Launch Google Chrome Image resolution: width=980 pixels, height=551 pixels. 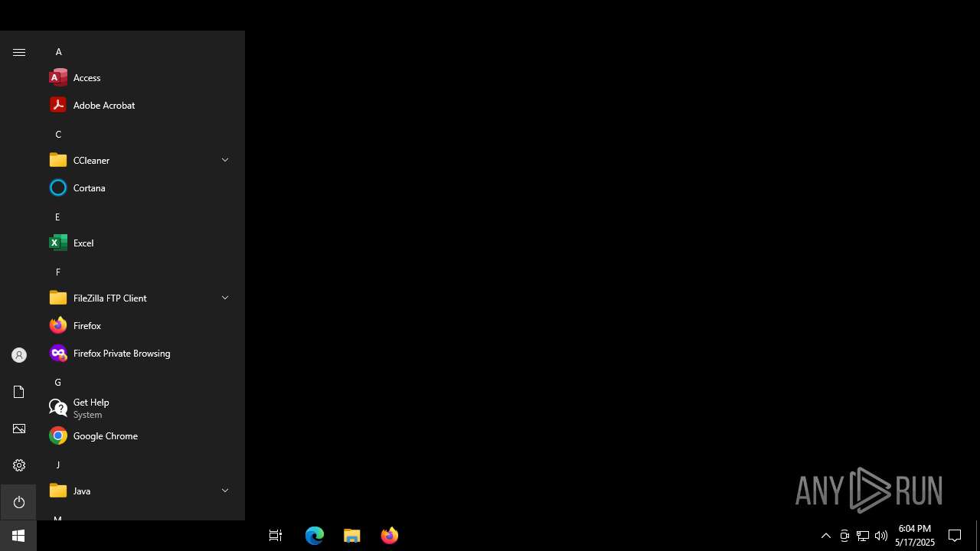point(141,435)
